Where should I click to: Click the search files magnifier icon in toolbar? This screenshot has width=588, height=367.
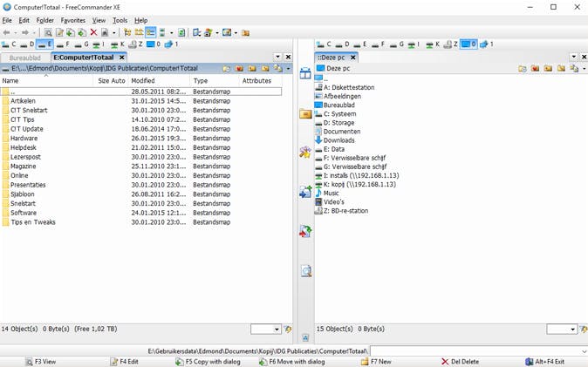click(x=48, y=32)
